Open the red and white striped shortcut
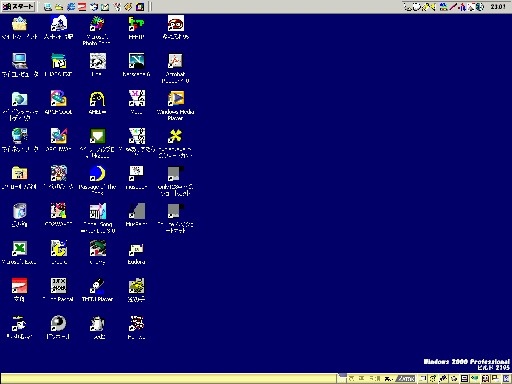The image size is (512, 384). point(19,286)
